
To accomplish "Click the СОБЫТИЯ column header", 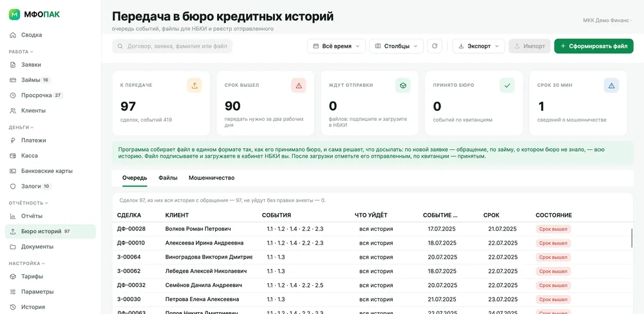I will [x=276, y=215].
